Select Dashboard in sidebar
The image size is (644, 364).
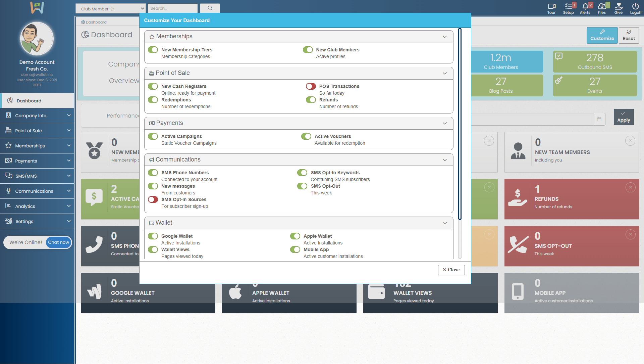(x=37, y=101)
